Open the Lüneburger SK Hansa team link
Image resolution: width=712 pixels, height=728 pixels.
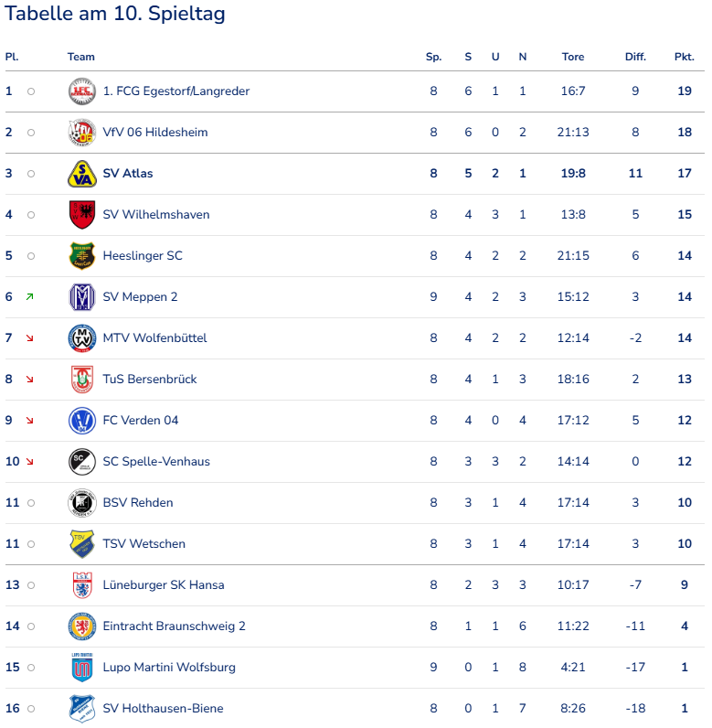164,585
